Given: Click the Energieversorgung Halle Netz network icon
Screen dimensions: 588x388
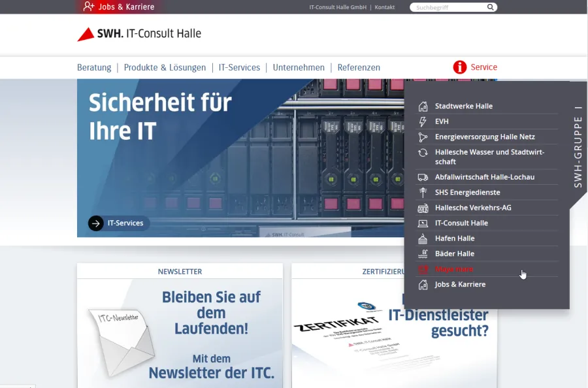Looking at the screenshot, I should 423,137.
